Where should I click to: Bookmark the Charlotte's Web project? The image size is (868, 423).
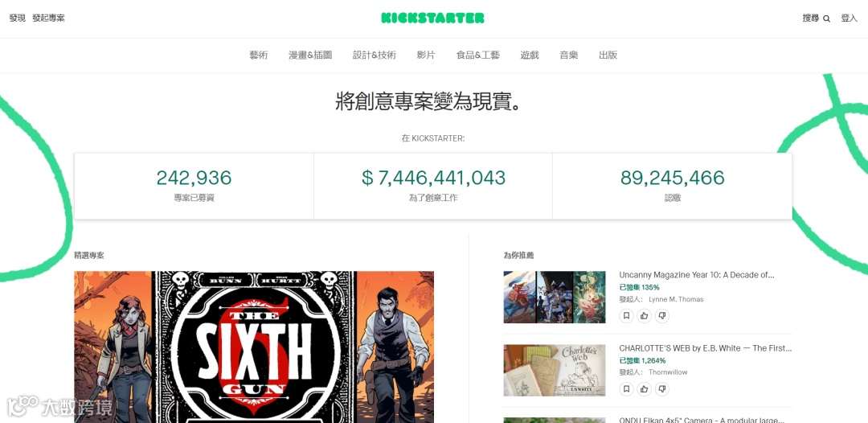click(627, 388)
